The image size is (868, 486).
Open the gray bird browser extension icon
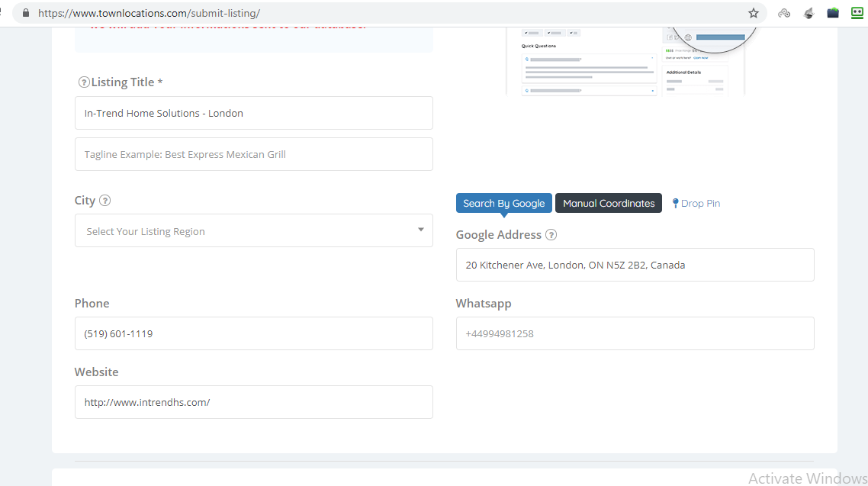click(809, 13)
